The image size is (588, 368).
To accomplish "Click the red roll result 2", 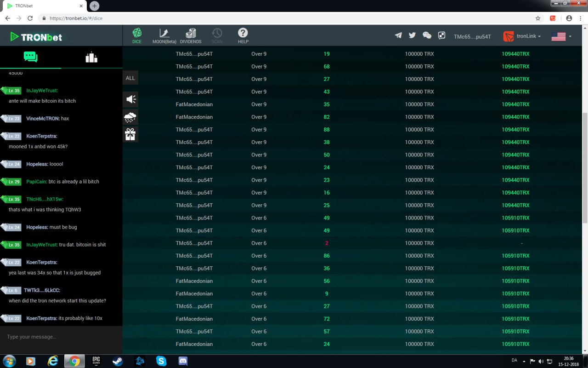I will (327, 243).
